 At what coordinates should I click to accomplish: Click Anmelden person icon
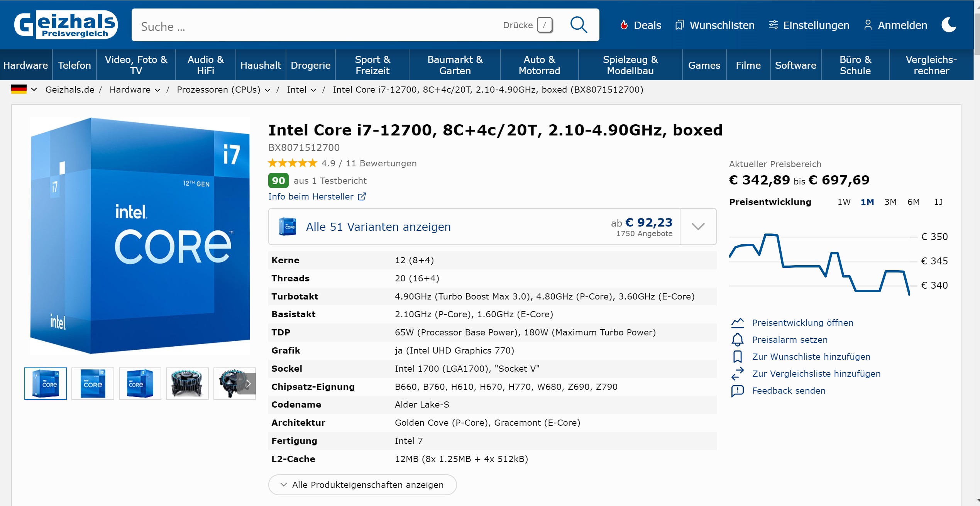(x=868, y=25)
